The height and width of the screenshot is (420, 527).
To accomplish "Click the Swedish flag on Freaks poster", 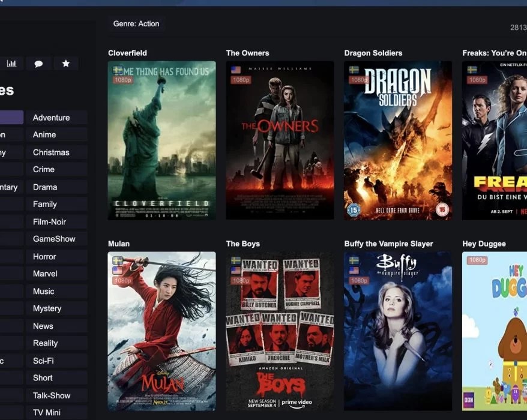I will pos(472,70).
